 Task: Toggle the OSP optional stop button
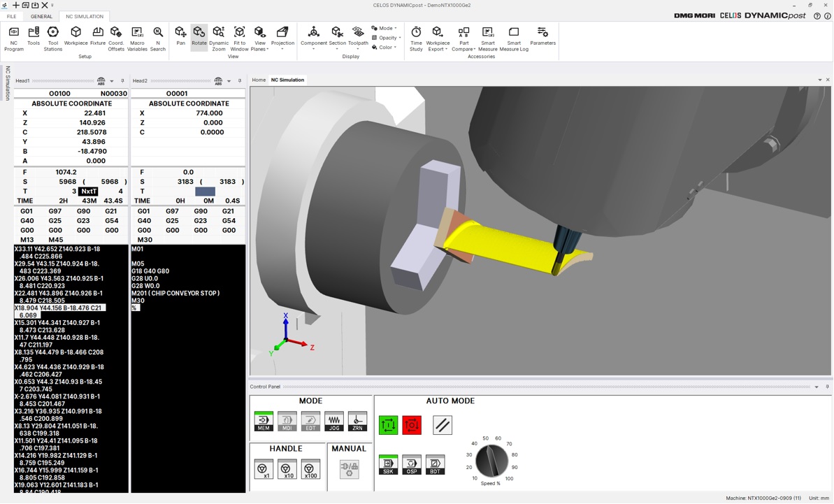[412, 465]
